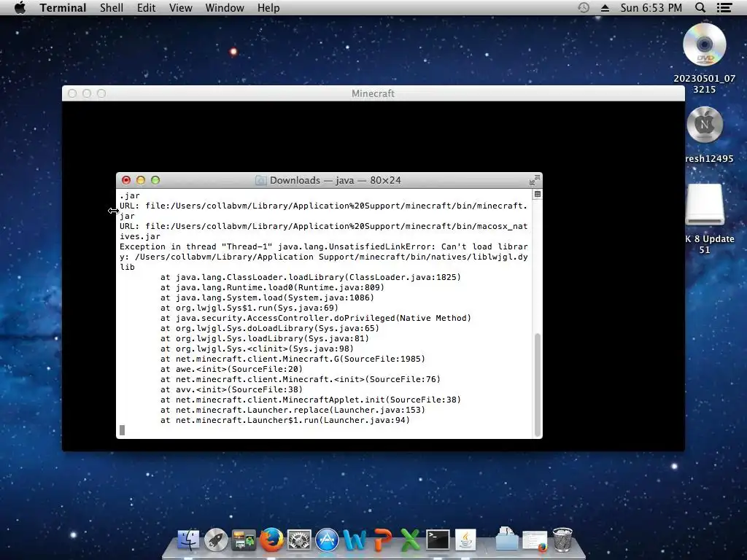Click the avv.<init>(SourceFile:38) line
Image resolution: width=747 pixels, height=560 pixels.
pos(231,389)
